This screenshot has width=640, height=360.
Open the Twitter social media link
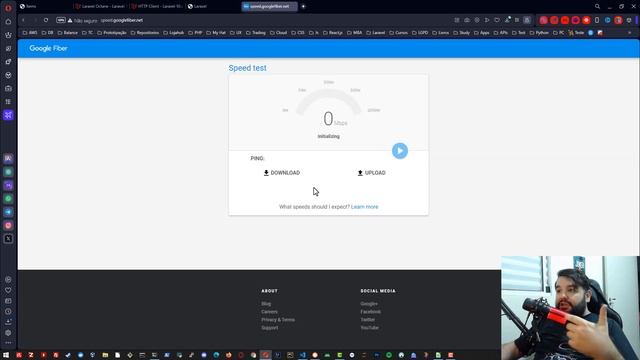click(x=367, y=320)
